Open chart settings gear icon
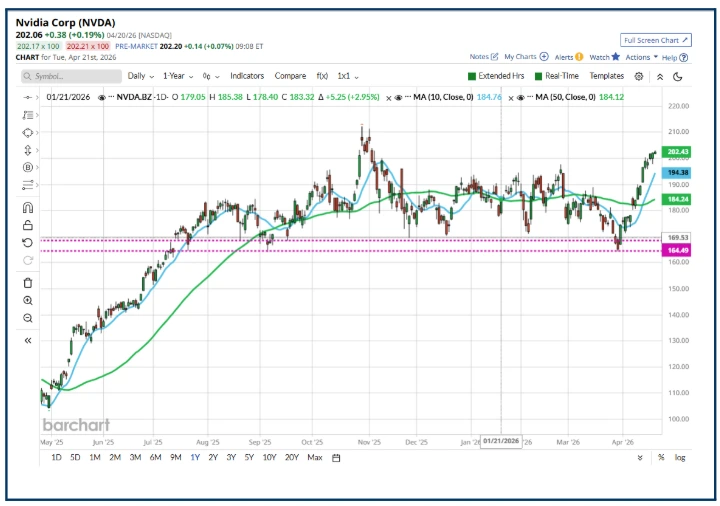The width and height of the screenshot is (720, 506). click(x=639, y=76)
